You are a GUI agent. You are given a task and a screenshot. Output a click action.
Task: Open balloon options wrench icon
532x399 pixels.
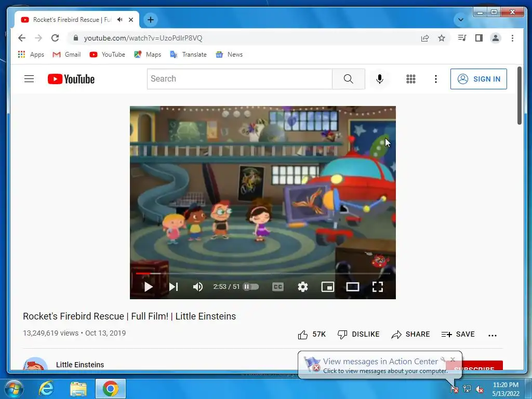(443, 360)
